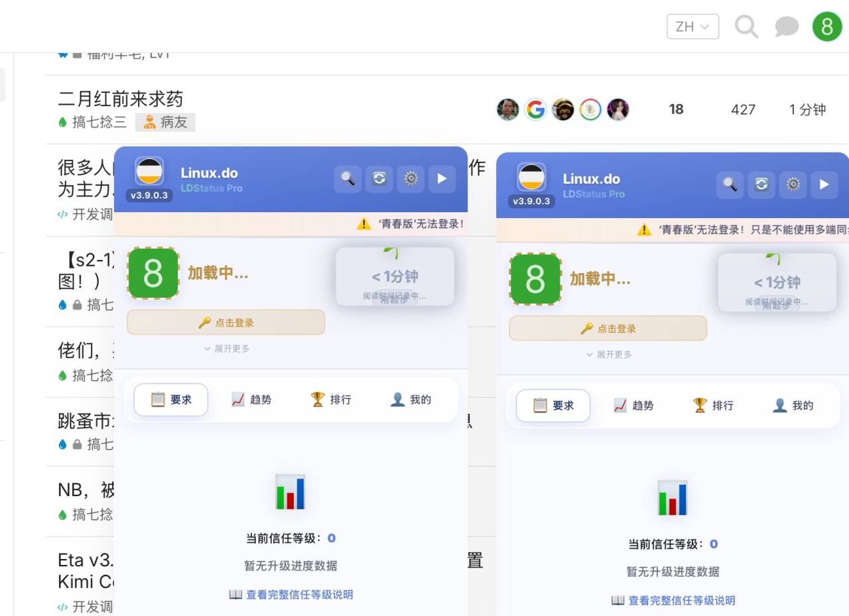Open the multicolor-ring avatar on 二月红前来求药

[x=590, y=109]
